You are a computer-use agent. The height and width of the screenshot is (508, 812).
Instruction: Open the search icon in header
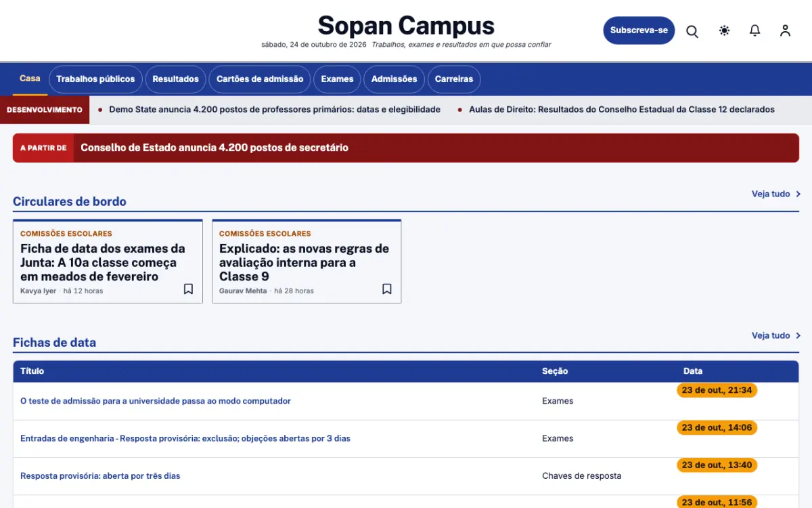coord(692,31)
